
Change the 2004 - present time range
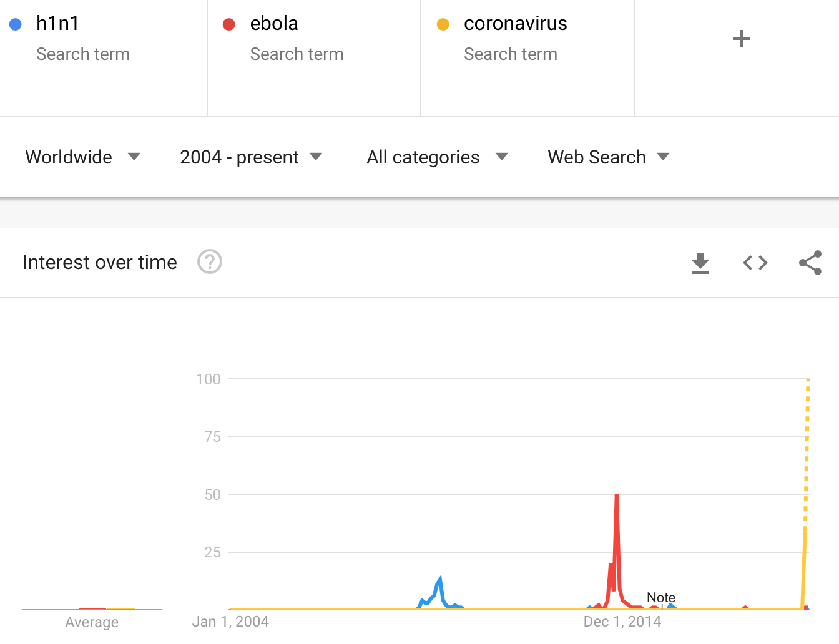(x=251, y=157)
